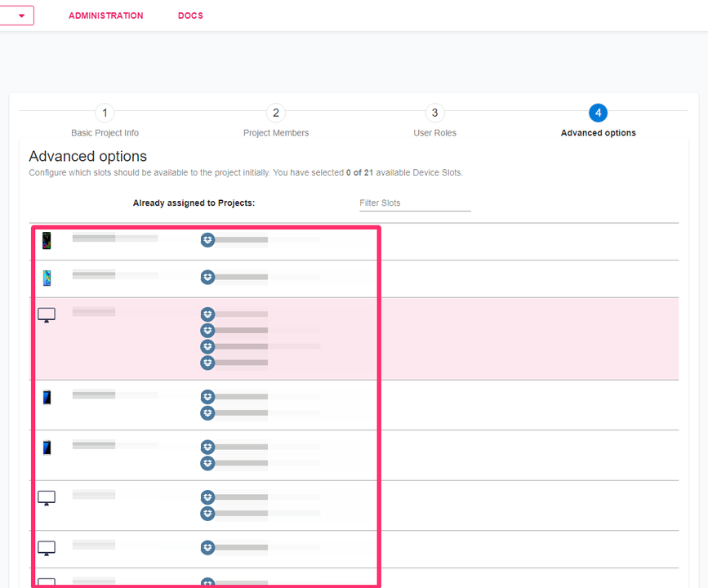Click the 'Already assigned to Projects:' column header

coord(194,203)
